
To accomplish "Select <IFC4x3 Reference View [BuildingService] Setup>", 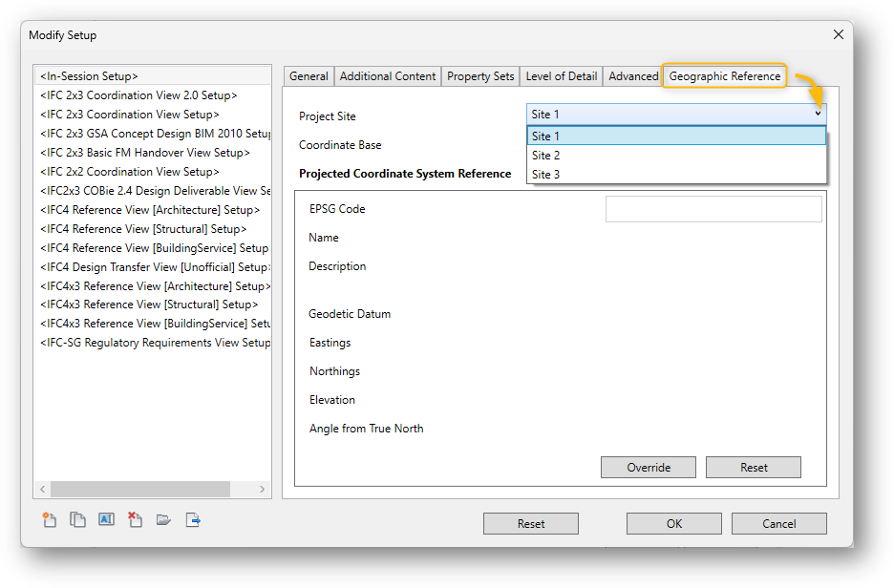I will (152, 324).
